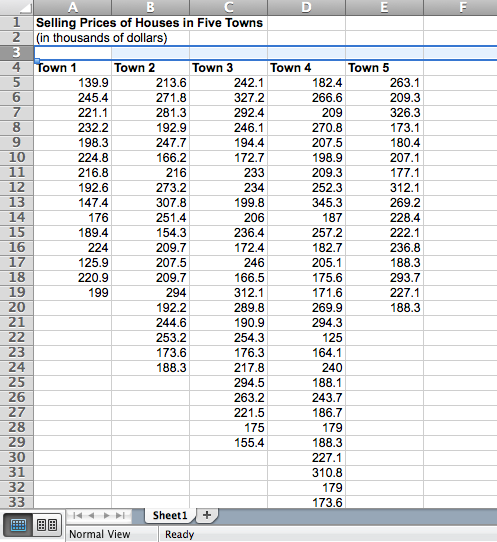Select cell containing 326.3 in Town 5

click(384, 113)
